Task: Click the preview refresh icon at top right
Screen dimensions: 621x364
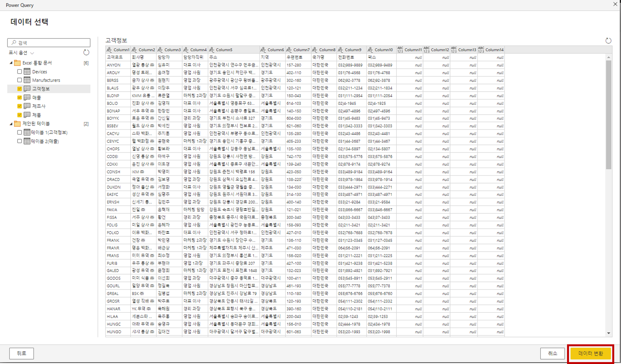Action: pyautogui.click(x=608, y=41)
